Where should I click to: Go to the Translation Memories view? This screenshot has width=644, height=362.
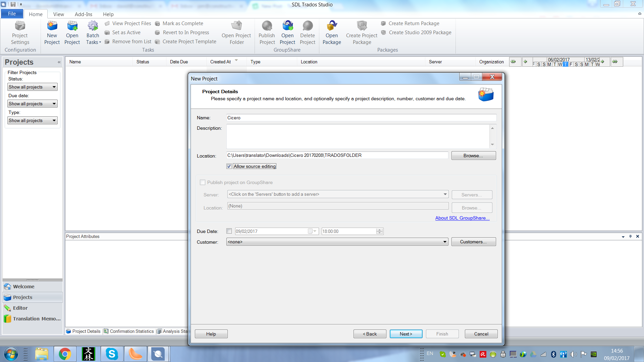tap(33, 319)
